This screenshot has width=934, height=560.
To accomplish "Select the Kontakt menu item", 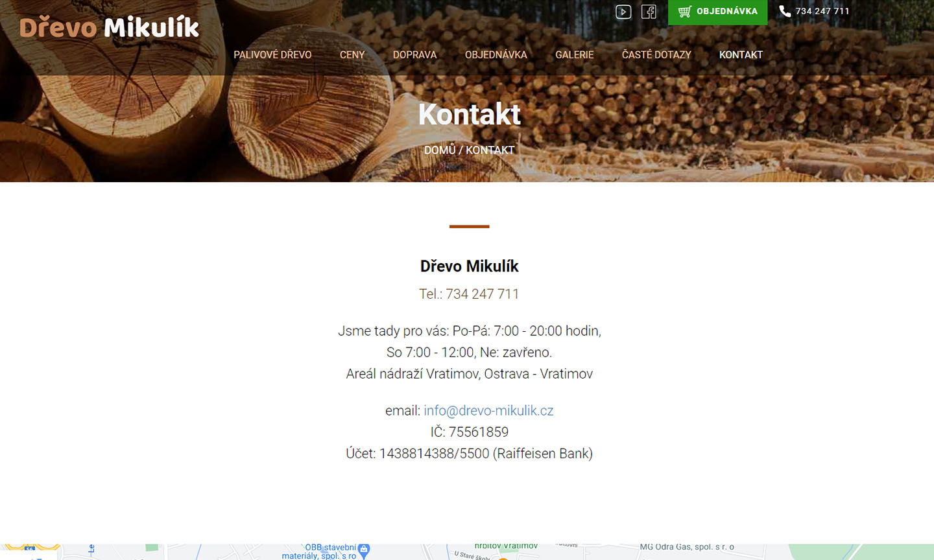I will [741, 54].
